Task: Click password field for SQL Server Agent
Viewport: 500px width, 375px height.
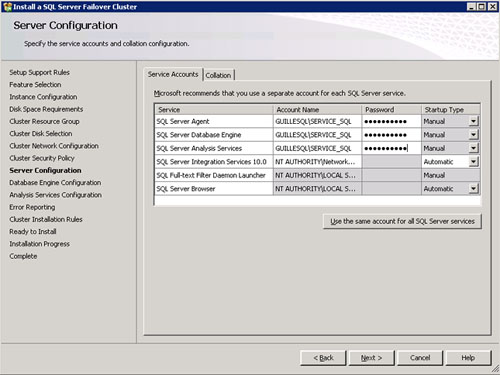Action: (x=391, y=121)
